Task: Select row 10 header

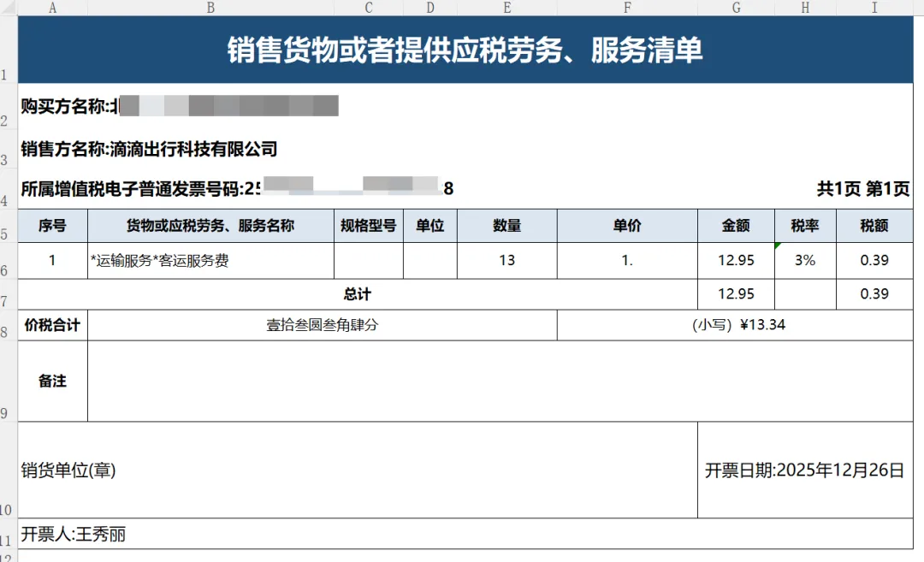Action: tap(9, 470)
